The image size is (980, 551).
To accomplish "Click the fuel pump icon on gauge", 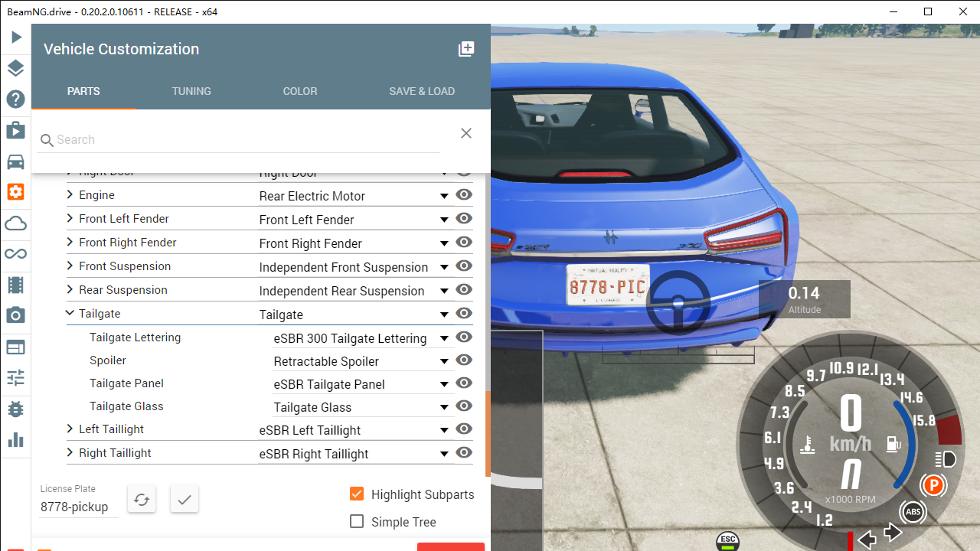I will [893, 443].
